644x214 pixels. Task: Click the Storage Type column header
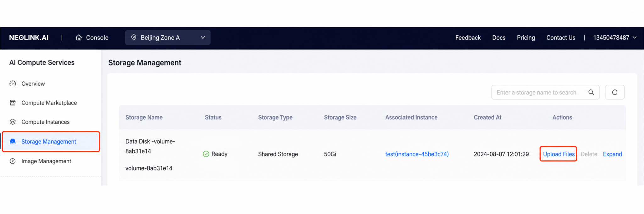(275, 117)
